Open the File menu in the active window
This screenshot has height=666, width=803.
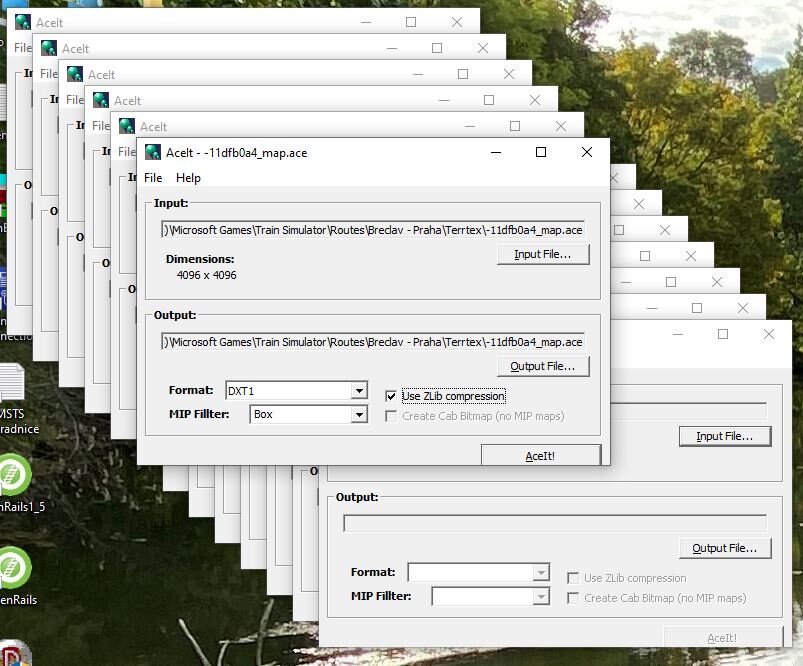click(153, 178)
